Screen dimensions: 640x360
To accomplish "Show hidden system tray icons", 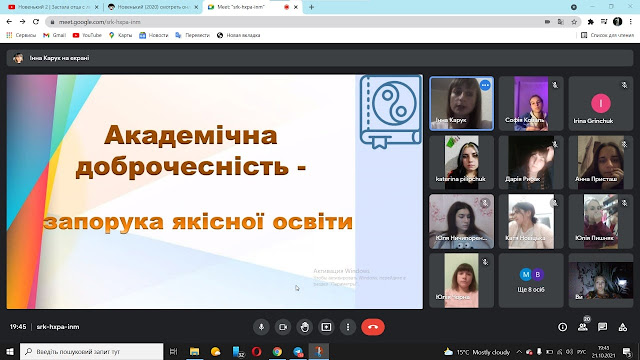I will [x=519, y=352].
